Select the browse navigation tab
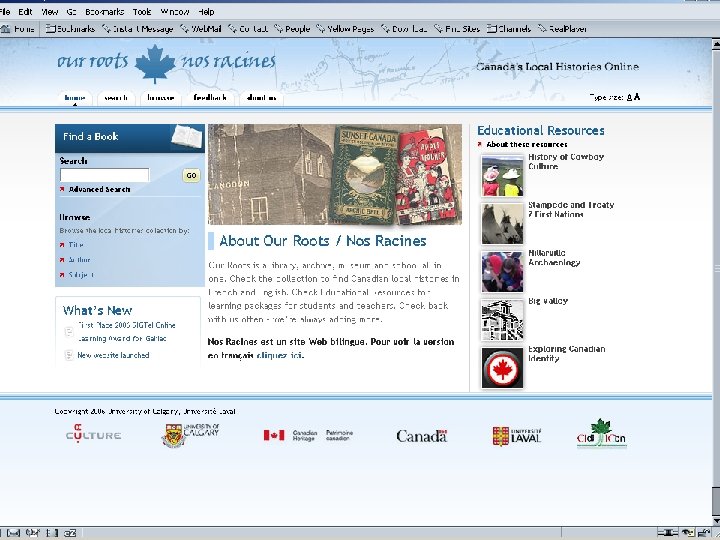Image resolution: width=720 pixels, height=540 pixels. click(x=161, y=98)
